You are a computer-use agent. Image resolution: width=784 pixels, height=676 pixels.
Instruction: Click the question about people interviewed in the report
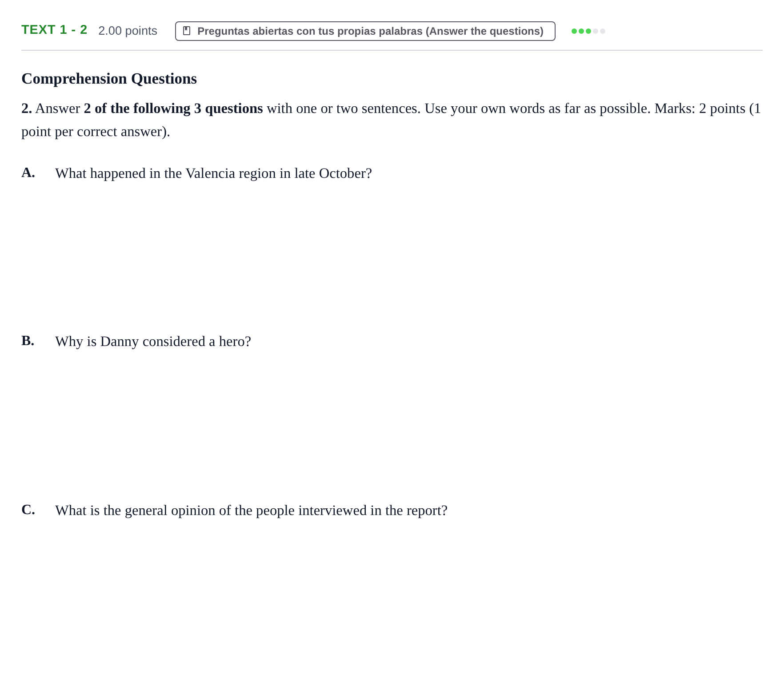251,511
